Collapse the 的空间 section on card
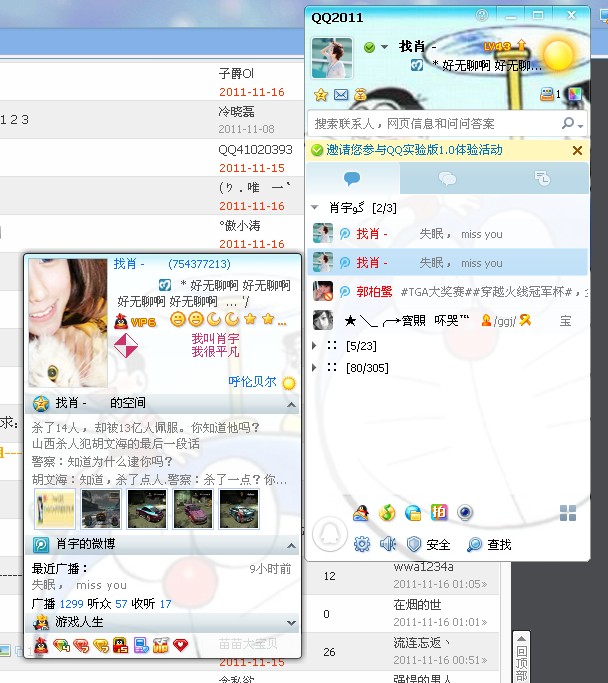This screenshot has width=608, height=683. [291, 405]
